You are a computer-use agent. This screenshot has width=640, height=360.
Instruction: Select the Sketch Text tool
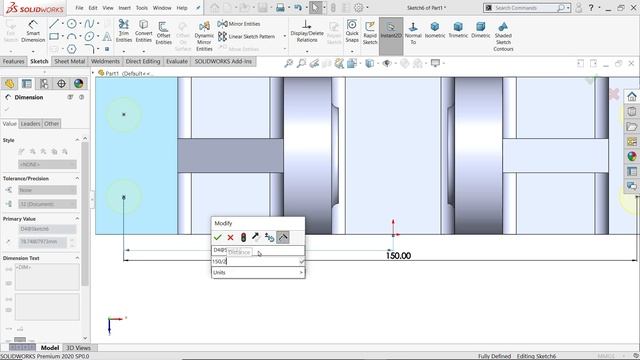point(107,36)
